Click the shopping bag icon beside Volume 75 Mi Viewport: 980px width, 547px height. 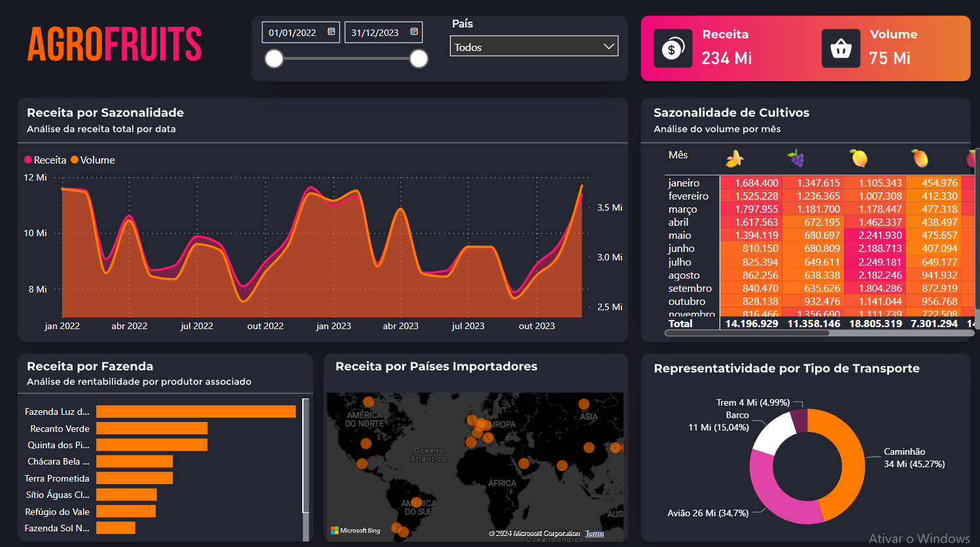tap(841, 48)
